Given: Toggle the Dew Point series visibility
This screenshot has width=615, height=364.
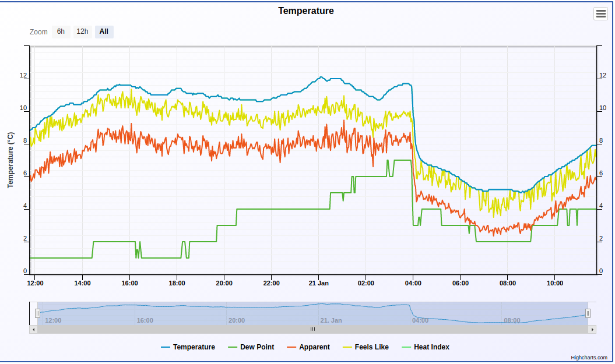Looking at the screenshot, I should [x=256, y=347].
